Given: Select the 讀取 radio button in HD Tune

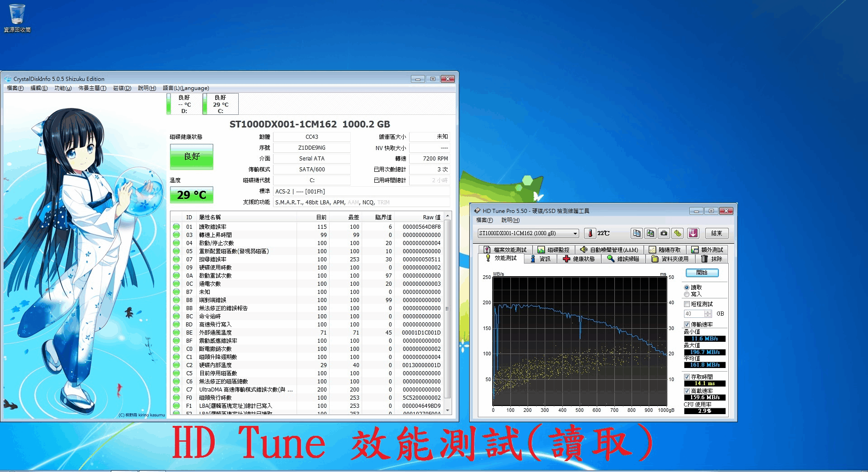Looking at the screenshot, I should [687, 288].
